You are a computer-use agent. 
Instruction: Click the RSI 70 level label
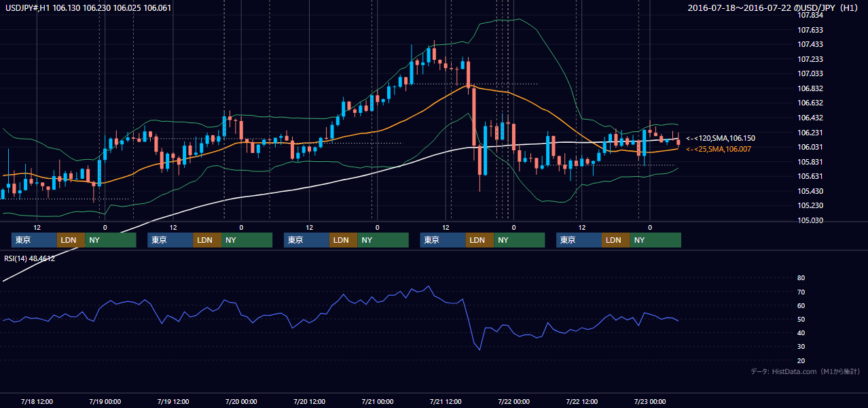pos(801,292)
